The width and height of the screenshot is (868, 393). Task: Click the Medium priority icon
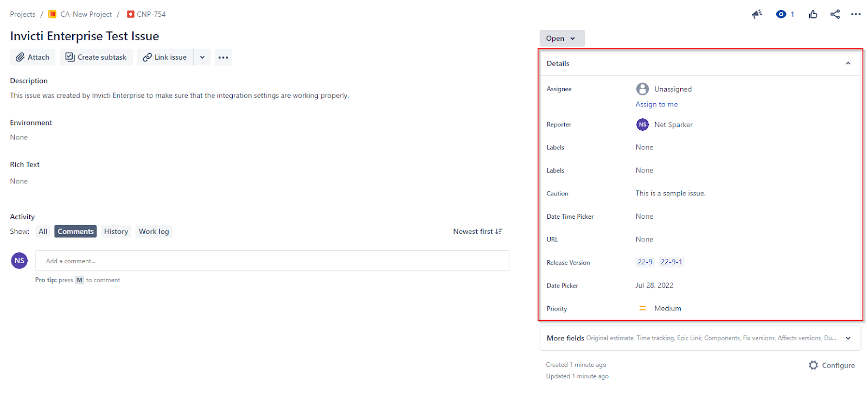pos(642,308)
